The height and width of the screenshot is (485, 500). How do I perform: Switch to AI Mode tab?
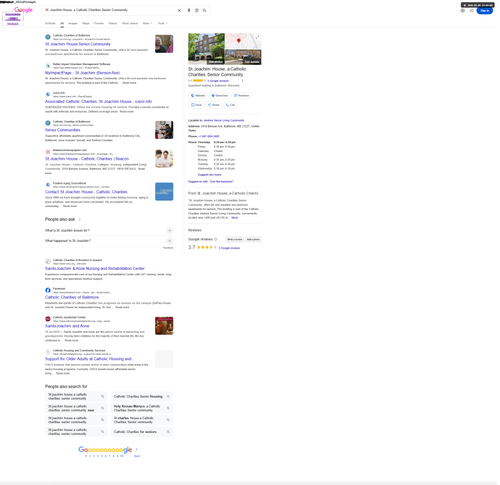(x=50, y=23)
